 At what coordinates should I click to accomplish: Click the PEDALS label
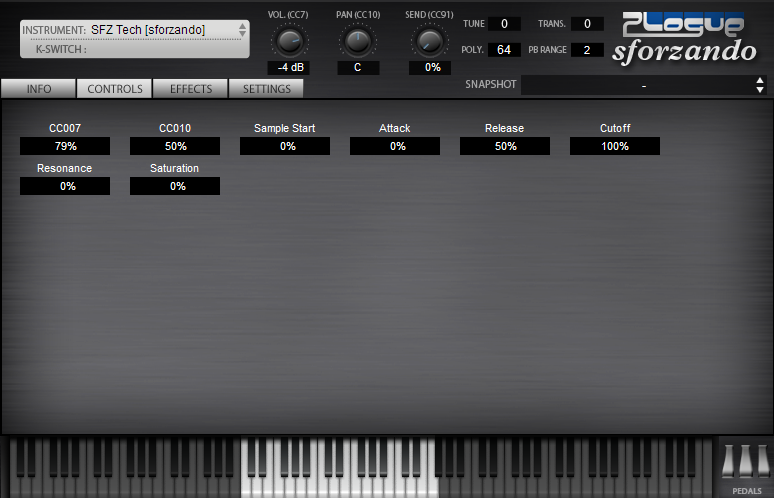pyautogui.click(x=747, y=491)
